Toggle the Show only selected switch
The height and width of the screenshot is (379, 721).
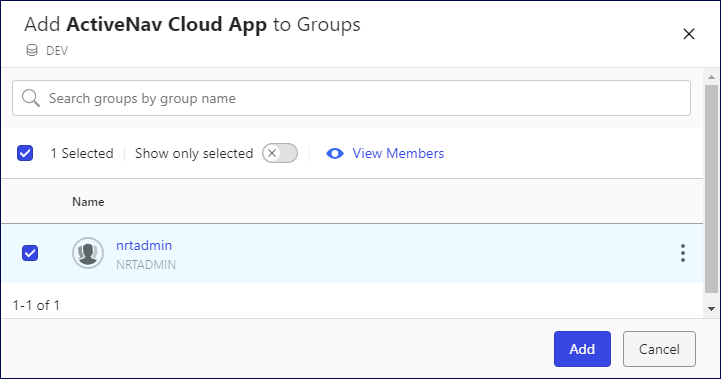[280, 153]
